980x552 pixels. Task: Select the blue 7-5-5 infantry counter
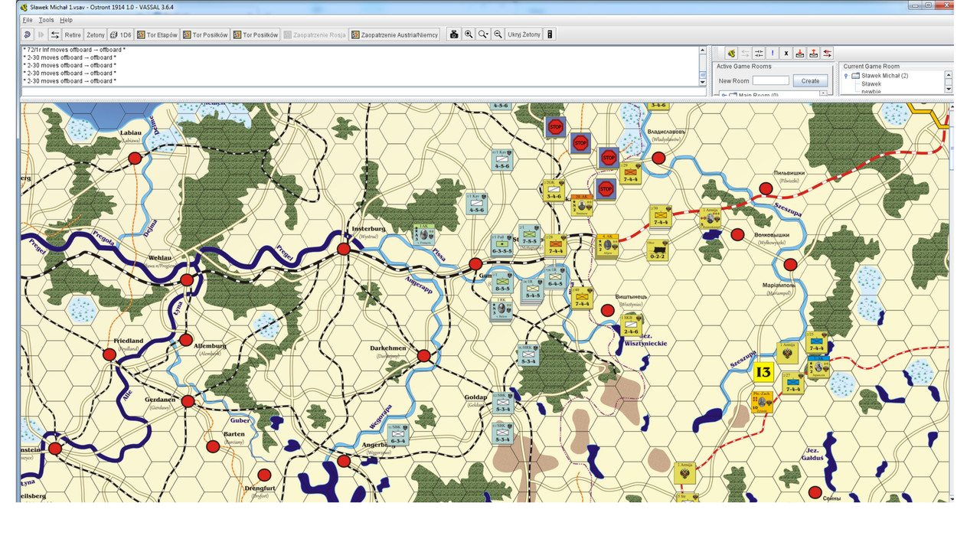(x=528, y=235)
